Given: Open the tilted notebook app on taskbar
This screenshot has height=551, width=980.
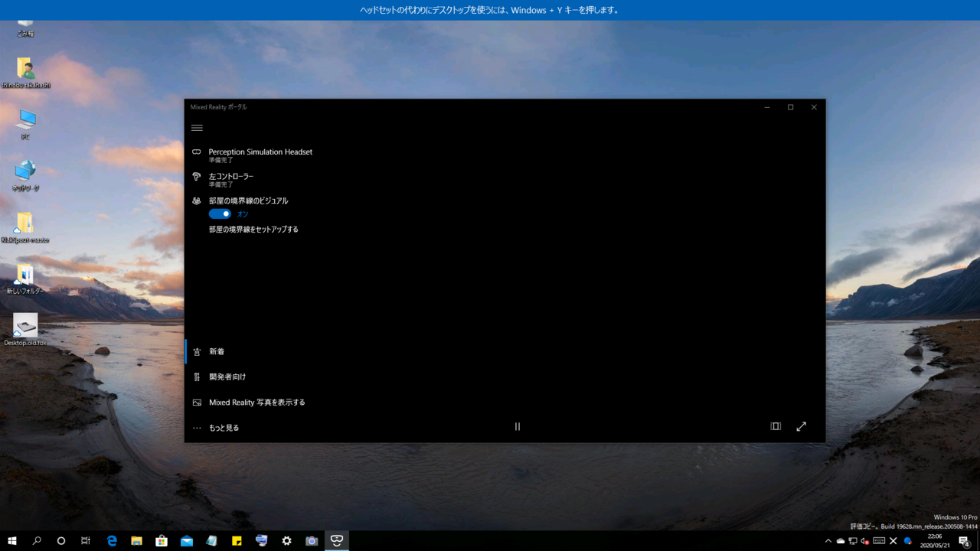Looking at the screenshot, I should (x=211, y=541).
